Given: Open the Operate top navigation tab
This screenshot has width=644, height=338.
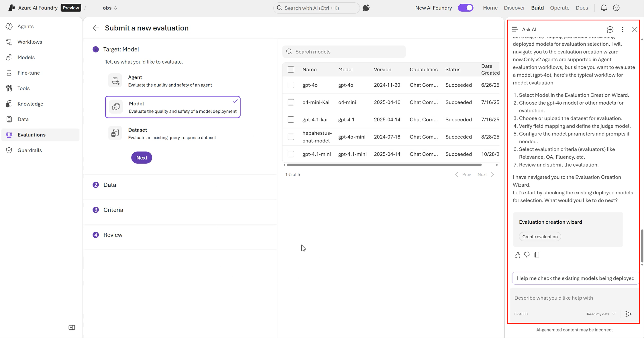Looking at the screenshot, I should tap(559, 8).
